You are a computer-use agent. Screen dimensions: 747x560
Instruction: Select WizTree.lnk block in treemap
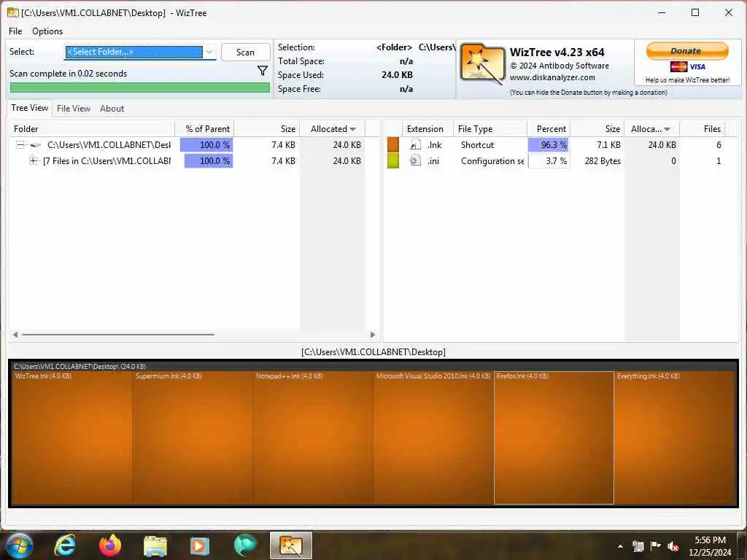point(71,438)
